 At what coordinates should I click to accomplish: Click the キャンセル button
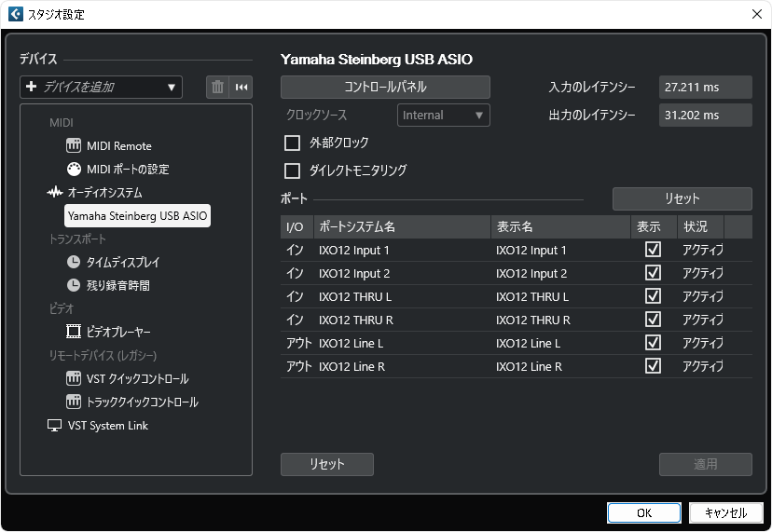(725, 512)
